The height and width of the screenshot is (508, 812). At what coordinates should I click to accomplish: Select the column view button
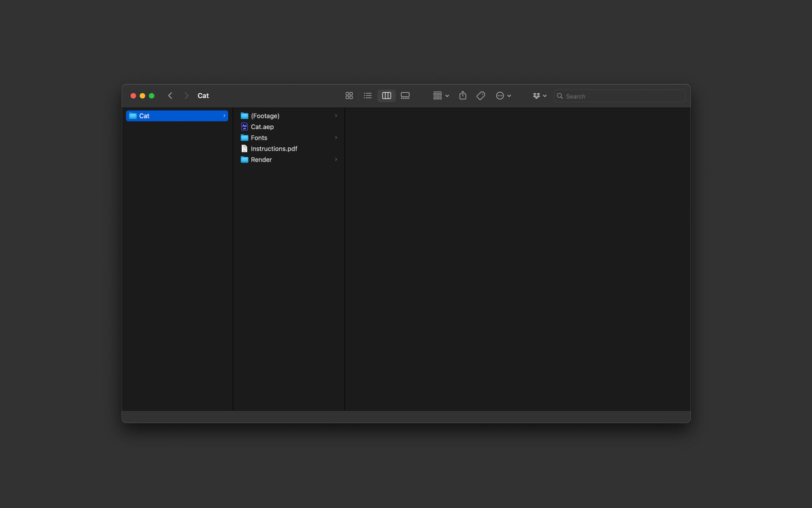click(x=387, y=96)
